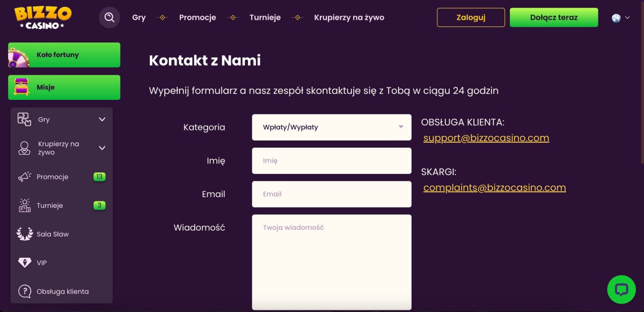Open Promocje in the top navigation
This screenshot has height=312, width=644.
[x=197, y=17]
